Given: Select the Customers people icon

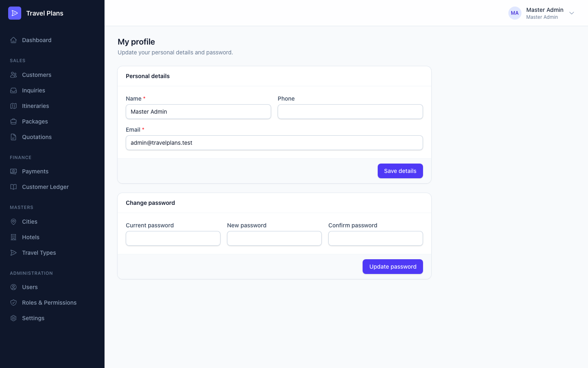Looking at the screenshot, I should tap(13, 75).
